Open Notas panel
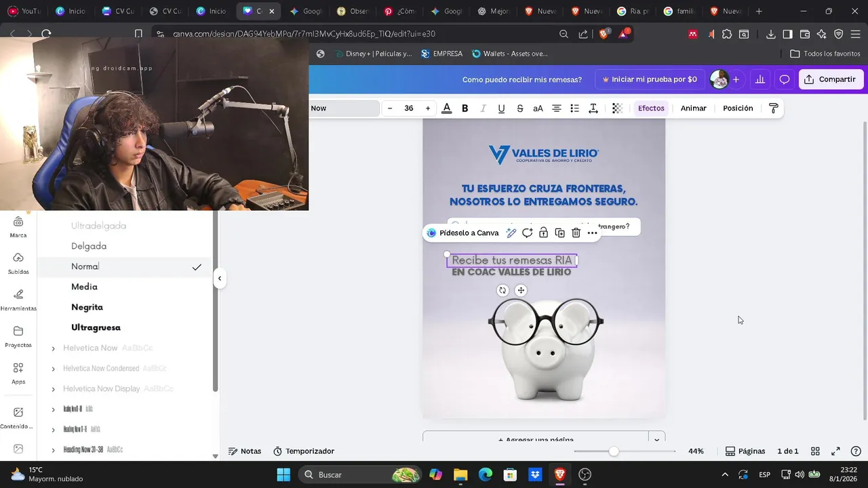The image size is (868, 488). tap(245, 451)
